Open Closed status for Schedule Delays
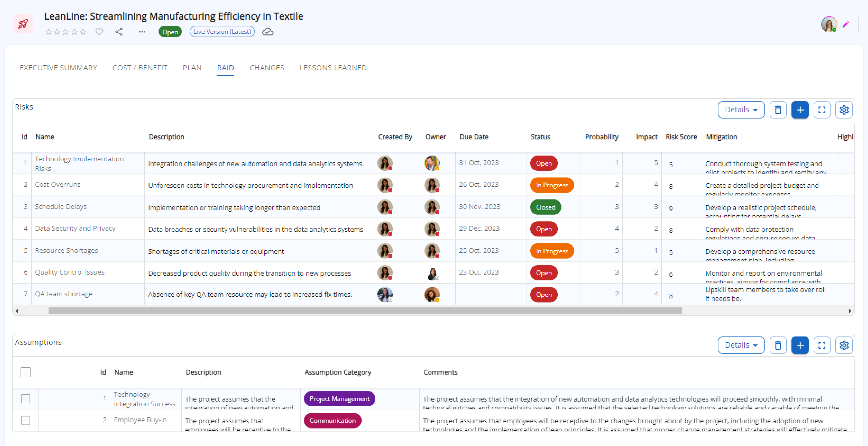 546,207
